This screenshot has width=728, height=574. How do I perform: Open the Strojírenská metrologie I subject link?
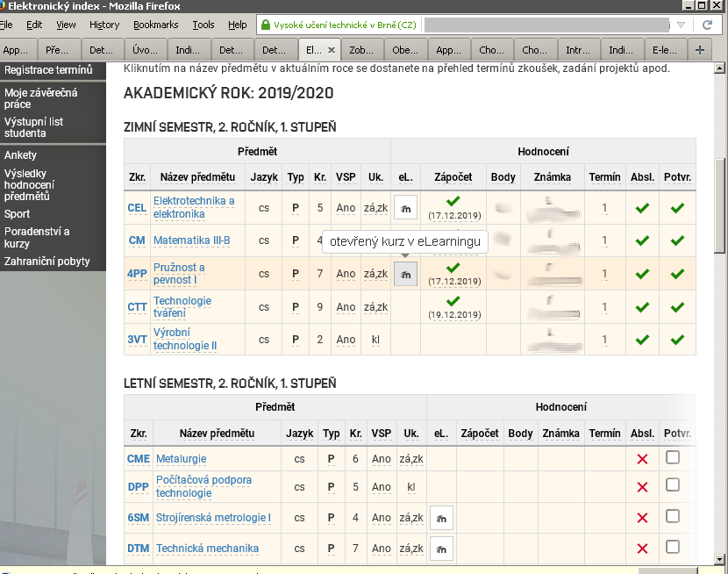(x=213, y=517)
